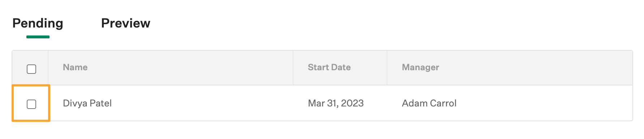Switch to the Preview tab
This screenshot has height=139, width=644.
[x=125, y=23]
